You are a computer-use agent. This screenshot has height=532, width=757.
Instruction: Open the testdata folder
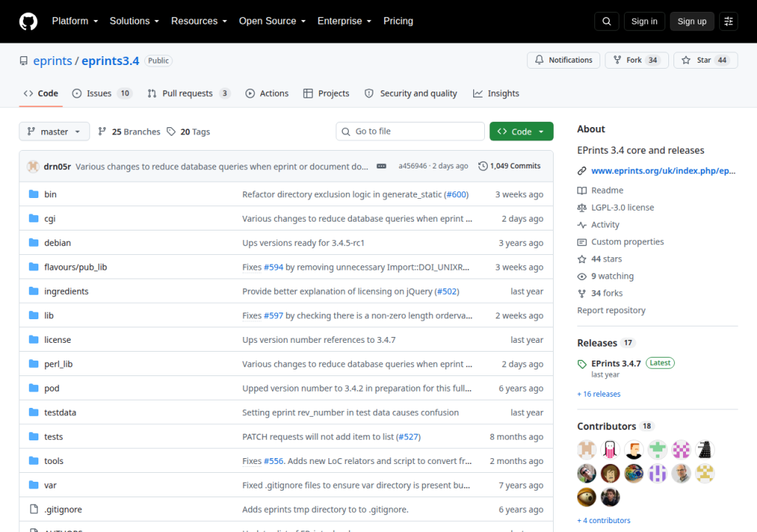pos(60,412)
